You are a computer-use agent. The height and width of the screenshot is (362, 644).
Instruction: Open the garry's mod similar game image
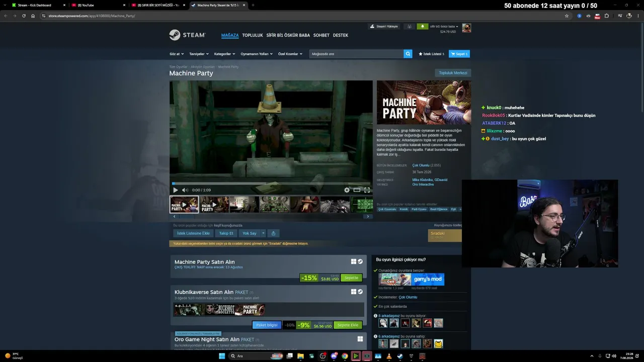[428, 280]
